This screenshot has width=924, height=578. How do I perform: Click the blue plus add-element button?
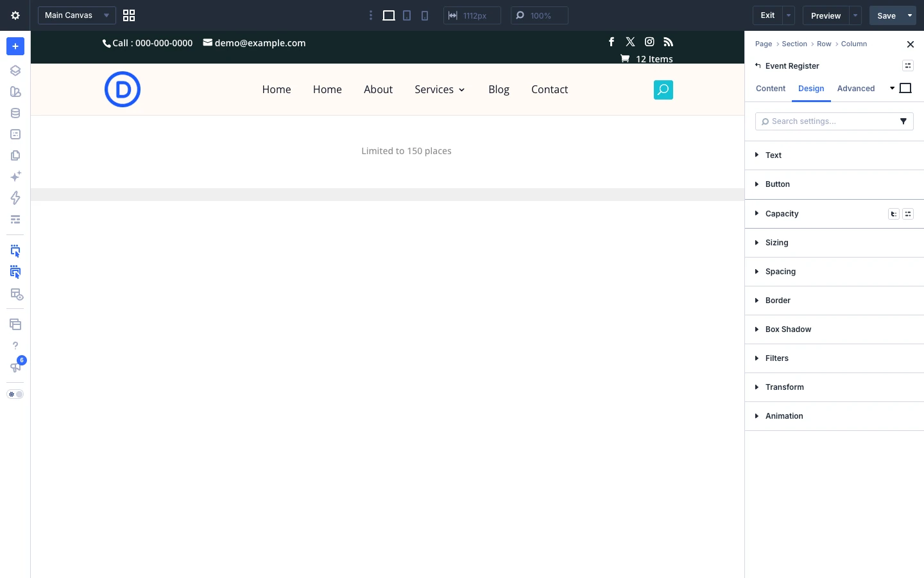pos(15,46)
